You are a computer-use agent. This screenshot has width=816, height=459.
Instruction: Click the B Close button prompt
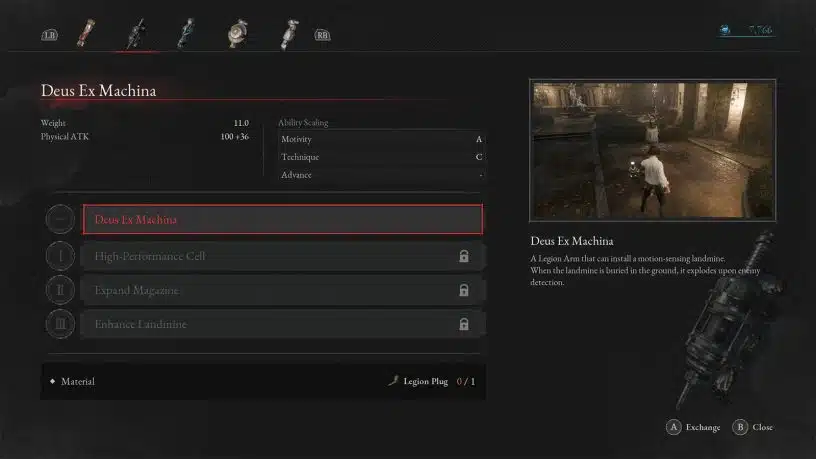[753, 427]
